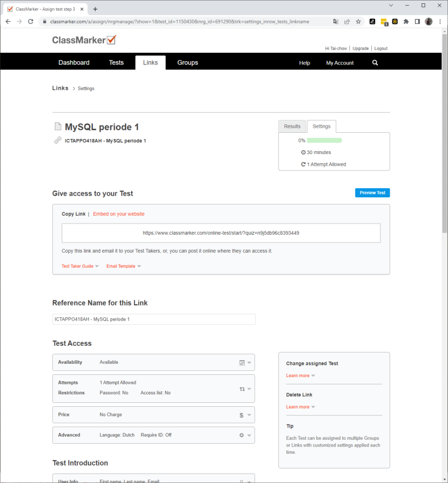The height and width of the screenshot is (483, 448).
Task: Click the profile avatar in Chrome toolbar
Action: [x=428, y=21]
